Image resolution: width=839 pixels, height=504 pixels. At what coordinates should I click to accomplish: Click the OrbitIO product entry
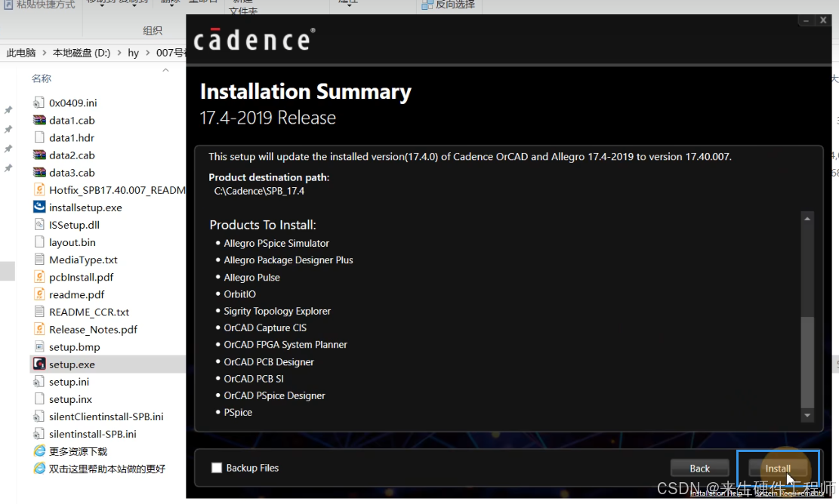click(x=239, y=294)
